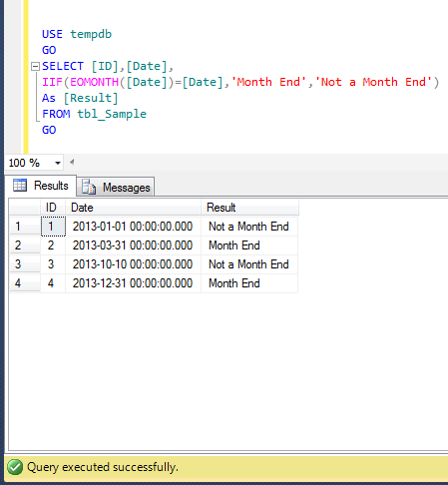Click ID cell with value 1

[x=53, y=227]
